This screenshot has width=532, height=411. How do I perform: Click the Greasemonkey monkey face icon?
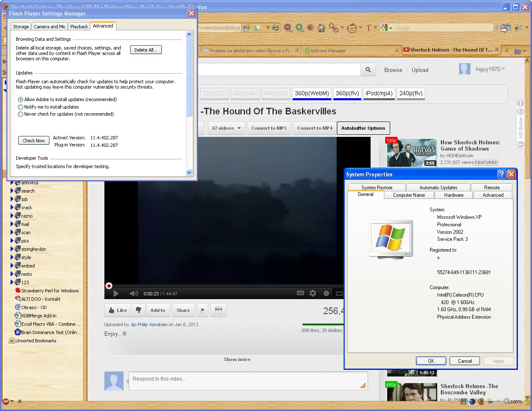[x=352, y=28]
